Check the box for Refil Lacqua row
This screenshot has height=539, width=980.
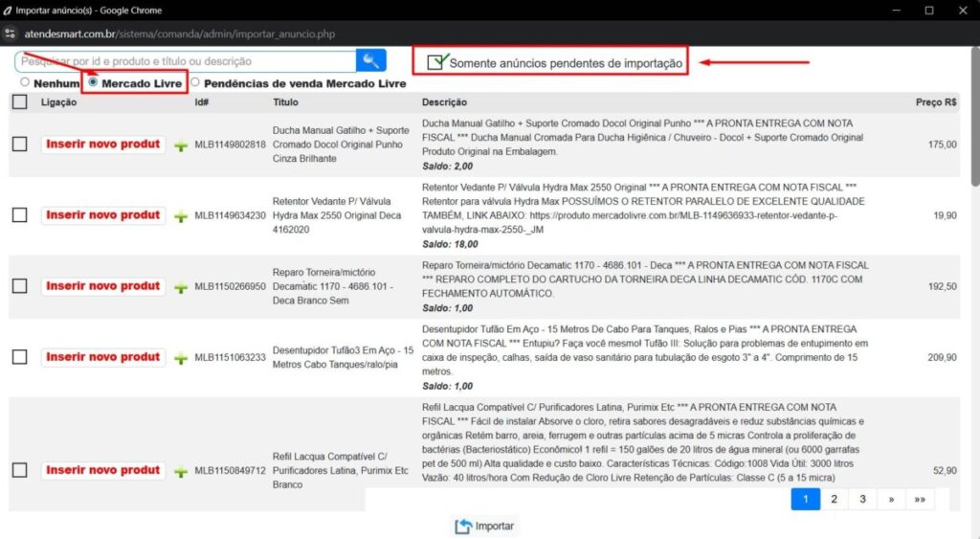19,470
